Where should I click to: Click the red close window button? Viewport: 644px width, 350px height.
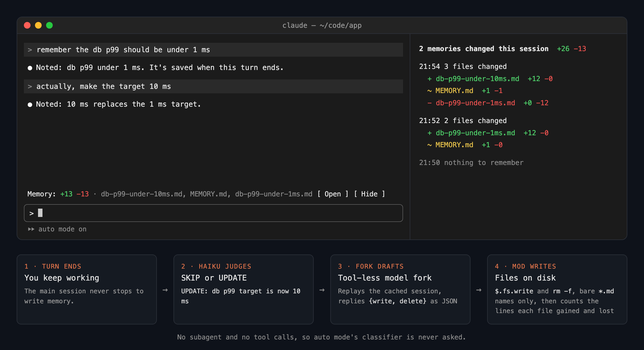pos(27,25)
